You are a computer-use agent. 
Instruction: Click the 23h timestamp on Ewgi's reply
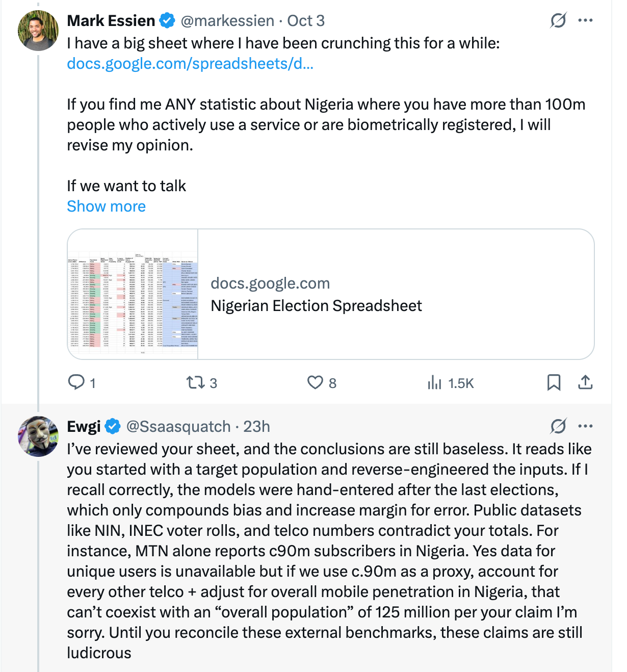coord(256,426)
